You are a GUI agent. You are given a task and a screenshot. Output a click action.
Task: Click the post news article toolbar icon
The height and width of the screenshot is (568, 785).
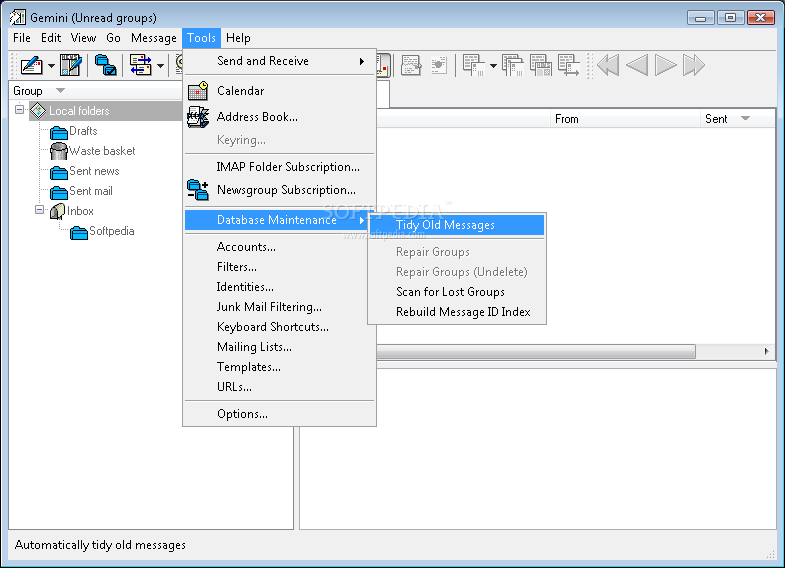pyautogui.click(x=71, y=65)
